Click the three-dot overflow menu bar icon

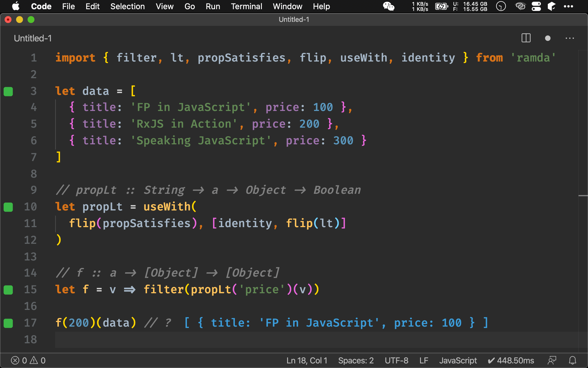coord(568,6)
